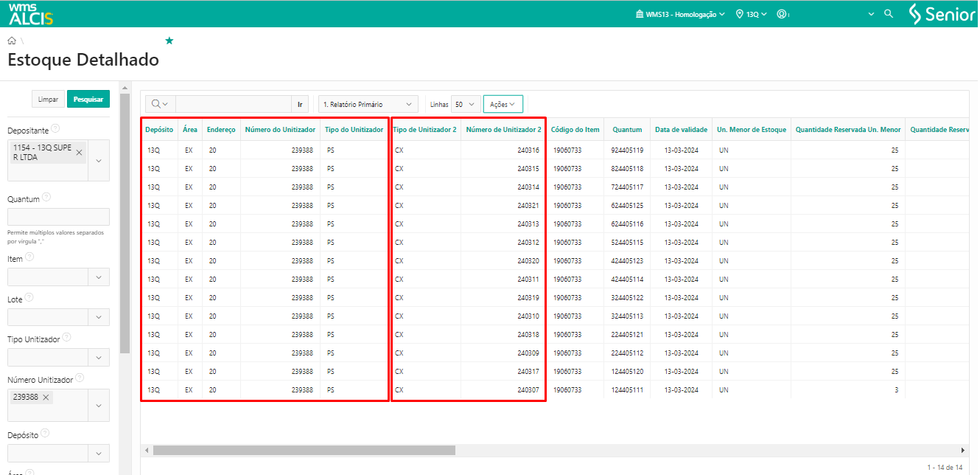Image resolution: width=980 pixels, height=475 pixels.
Task: Open the Ações actions menu
Action: tap(503, 105)
